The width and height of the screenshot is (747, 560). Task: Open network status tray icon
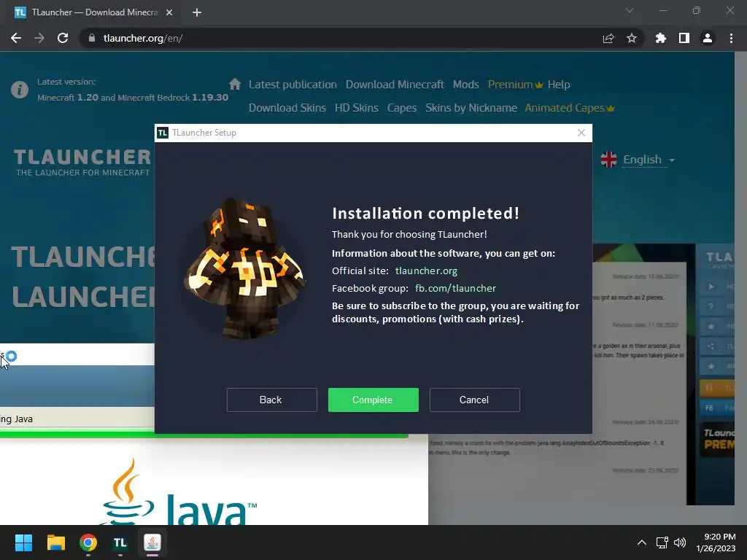662,542
